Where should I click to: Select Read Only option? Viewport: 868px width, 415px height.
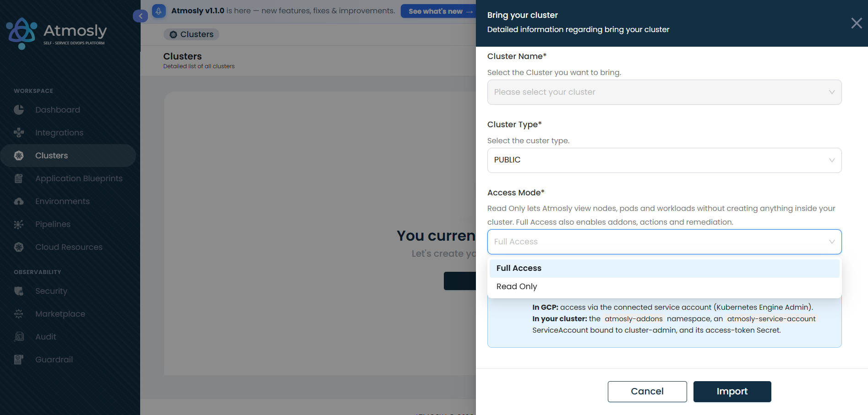[664, 286]
